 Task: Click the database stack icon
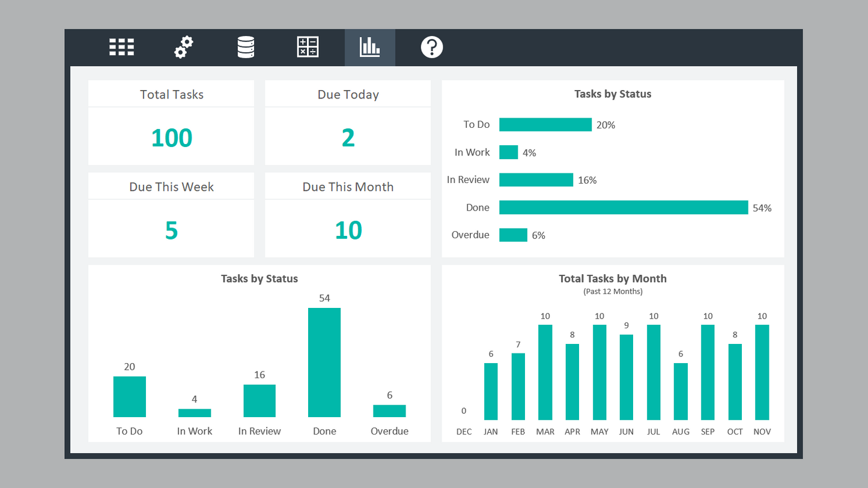click(x=246, y=47)
